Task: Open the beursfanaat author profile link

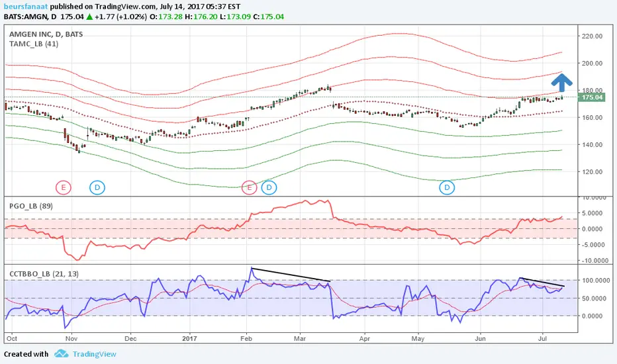Action: click(26, 7)
